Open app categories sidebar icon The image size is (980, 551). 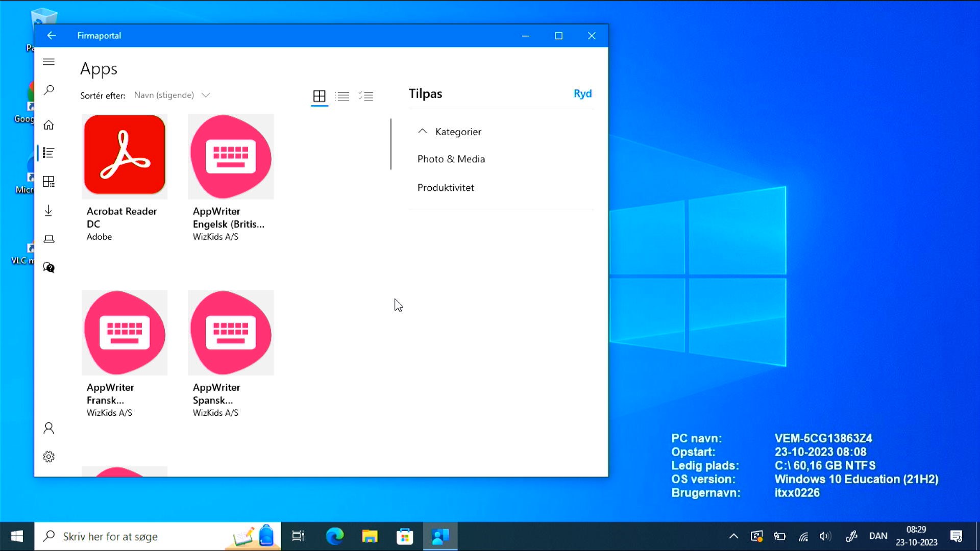(x=48, y=182)
